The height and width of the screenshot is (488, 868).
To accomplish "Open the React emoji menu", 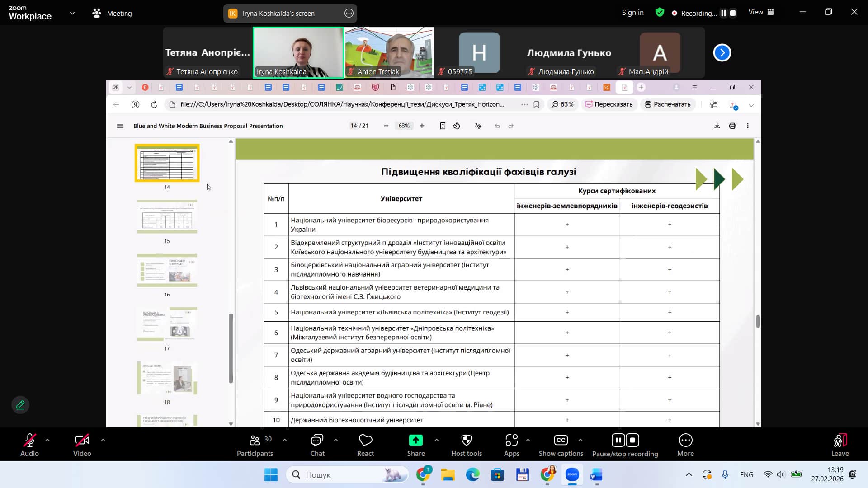I will [365, 445].
